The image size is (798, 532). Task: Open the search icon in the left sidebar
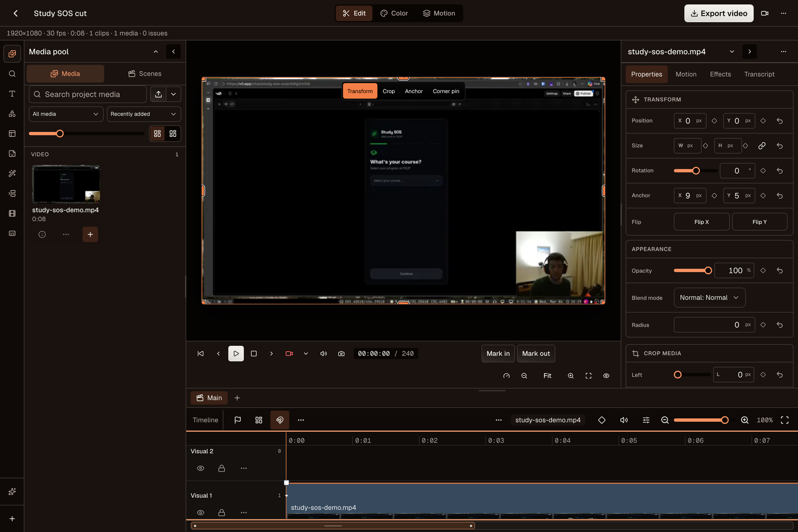pos(12,74)
